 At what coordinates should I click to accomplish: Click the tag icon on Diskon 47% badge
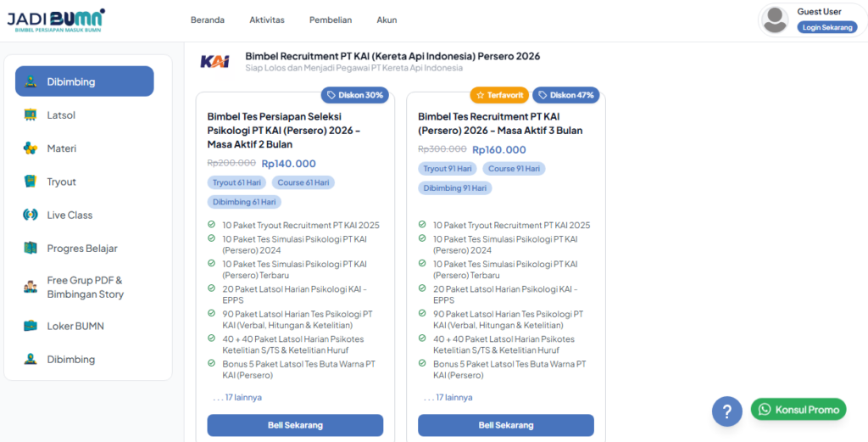(542, 95)
